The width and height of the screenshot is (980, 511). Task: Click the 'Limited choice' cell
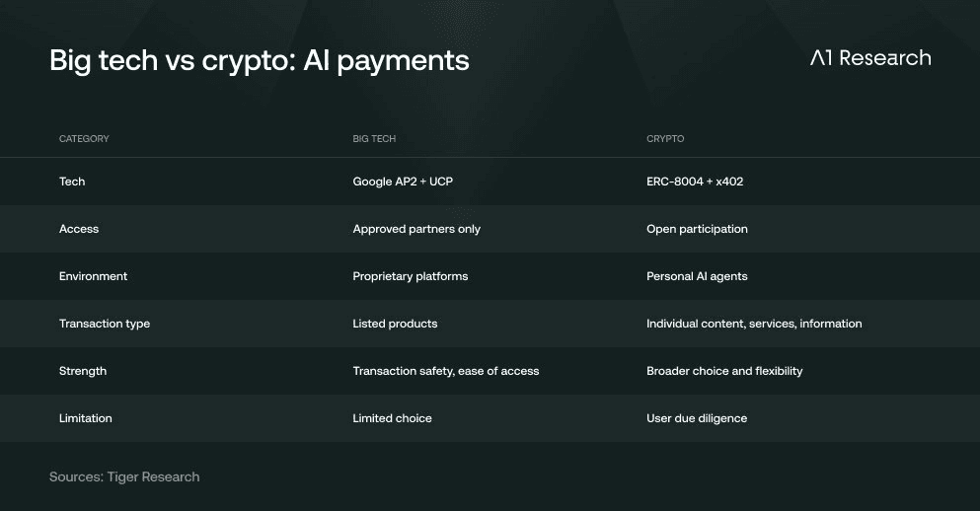point(392,418)
